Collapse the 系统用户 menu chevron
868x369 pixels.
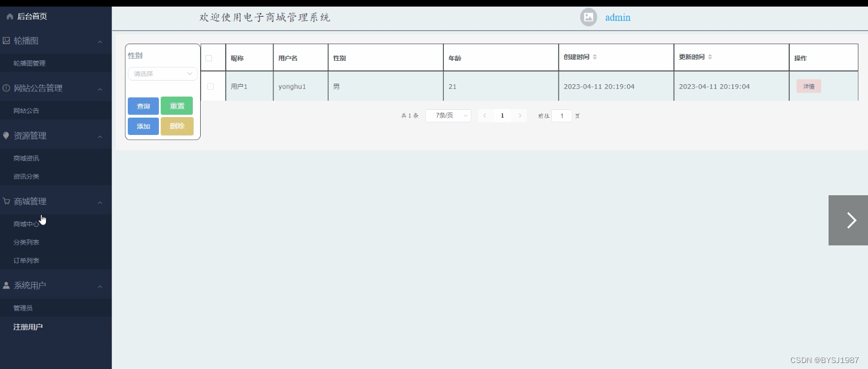[x=100, y=287]
